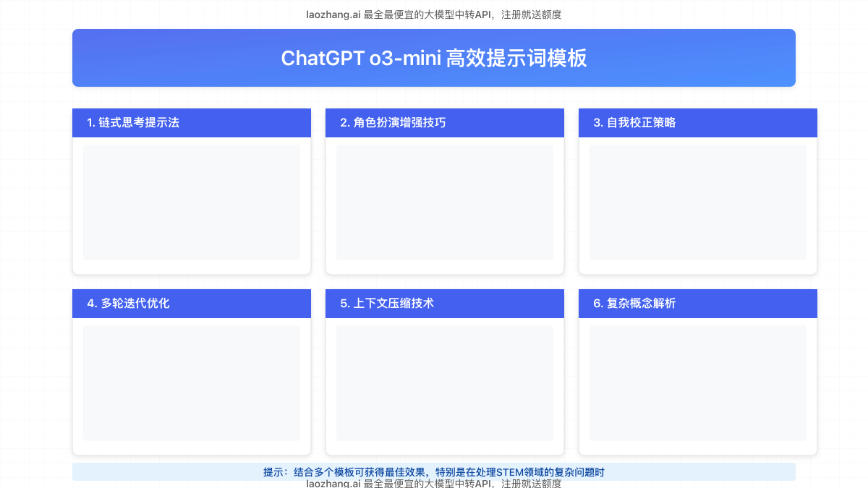This screenshot has height=488, width=868.
Task: Select the '4. 多轮迭代优化' card header
Action: tap(192, 304)
